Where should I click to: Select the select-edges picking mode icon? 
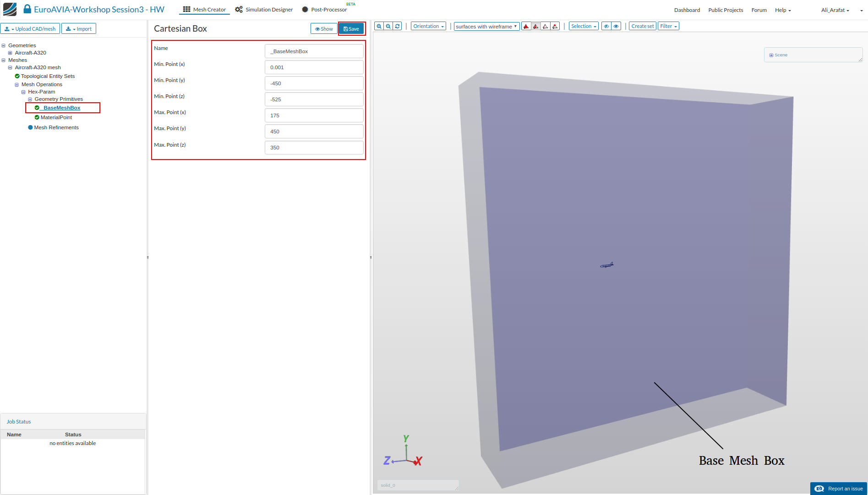click(x=546, y=27)
